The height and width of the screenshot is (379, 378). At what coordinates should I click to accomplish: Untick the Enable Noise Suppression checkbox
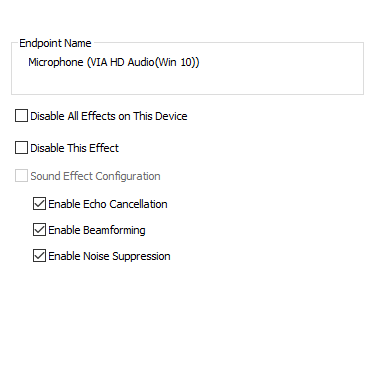pyautogui.click(x=39, y=256)
